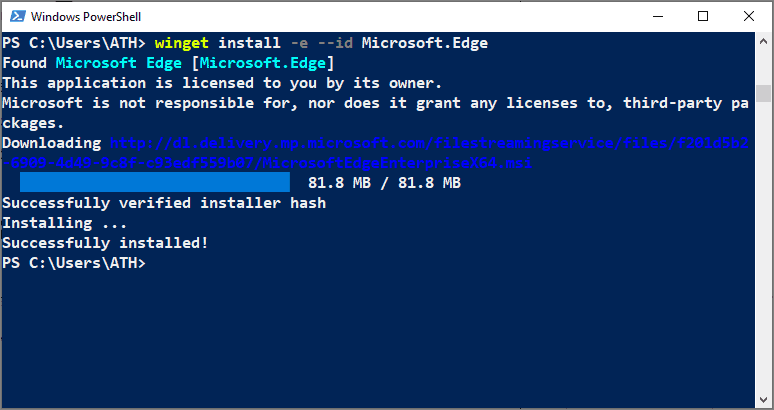Click the 'Successfully installed!' message
Screen dimensions: 774x410
(106, 243)
